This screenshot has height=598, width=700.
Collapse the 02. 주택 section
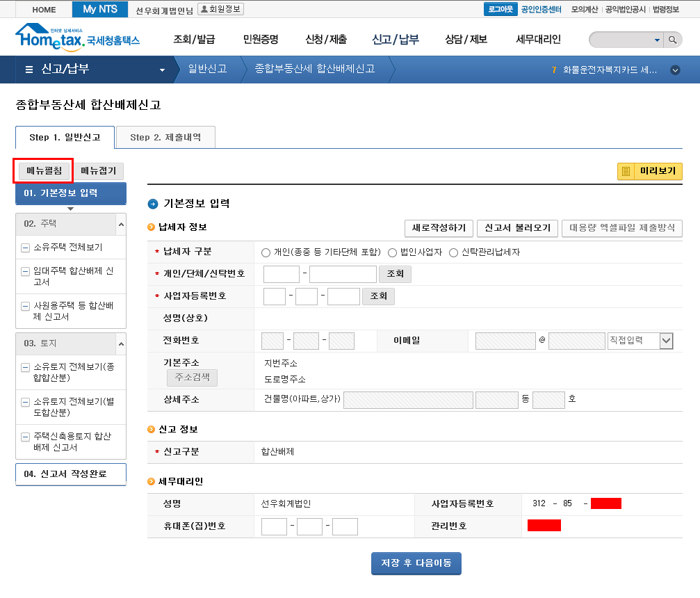click(121, 224)
